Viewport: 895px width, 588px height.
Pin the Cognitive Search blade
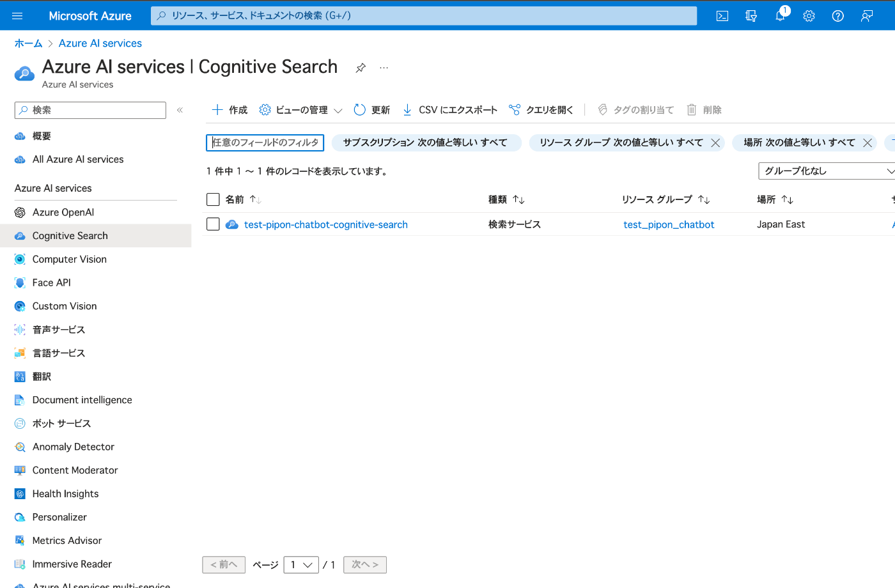(x=361, y=68)
